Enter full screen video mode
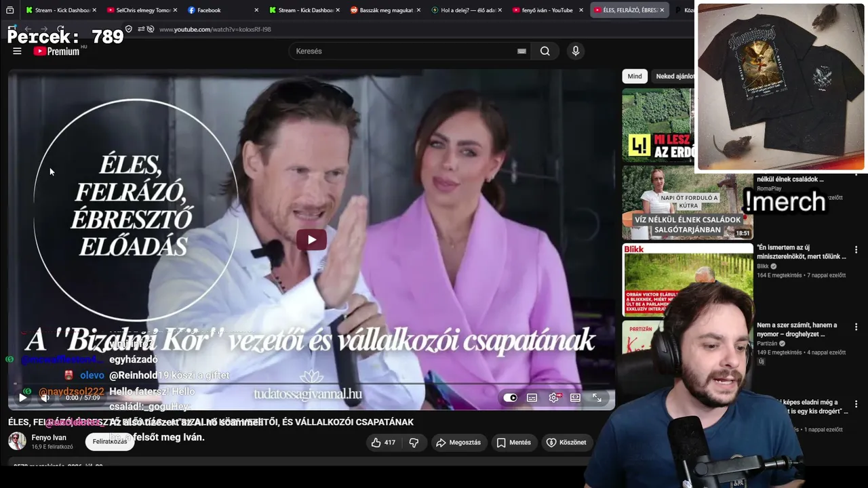The width and height of the screenshot is (868, 488). tap(597, 398)
